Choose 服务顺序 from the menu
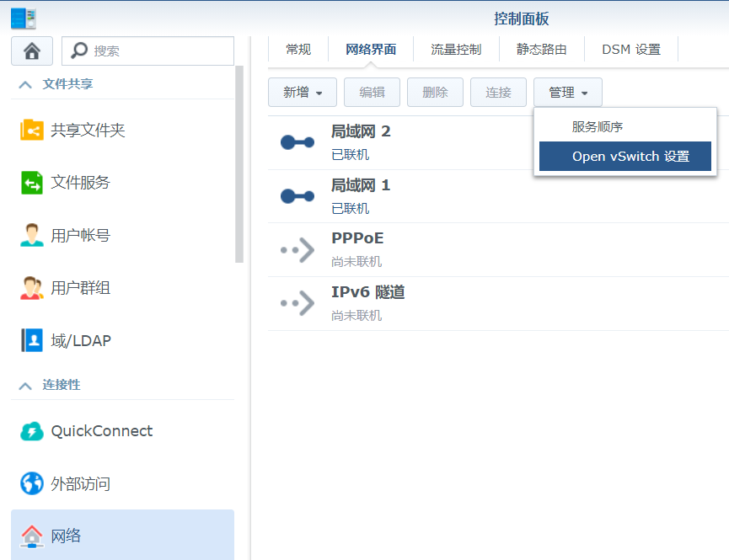 [x=598, y=127]
